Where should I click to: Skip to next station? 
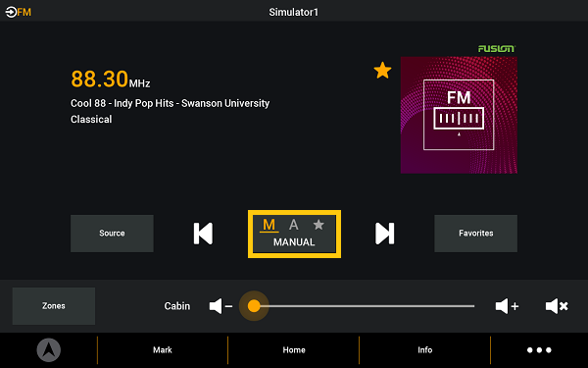coord(385,234)
